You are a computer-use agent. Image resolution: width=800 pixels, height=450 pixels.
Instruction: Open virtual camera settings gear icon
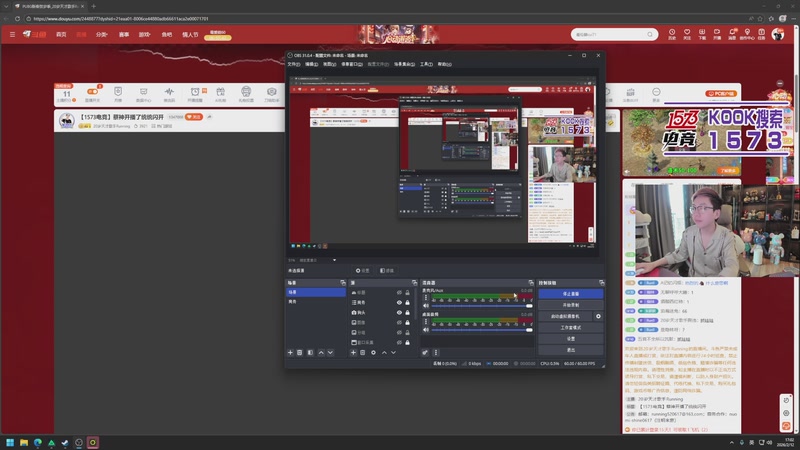tap(598, 316)
